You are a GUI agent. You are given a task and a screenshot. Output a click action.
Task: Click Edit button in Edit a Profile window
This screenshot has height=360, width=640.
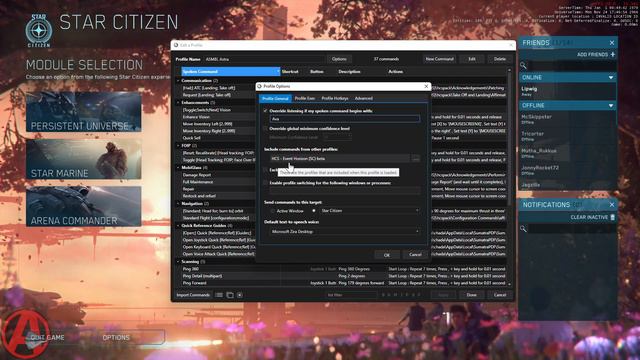472,59
